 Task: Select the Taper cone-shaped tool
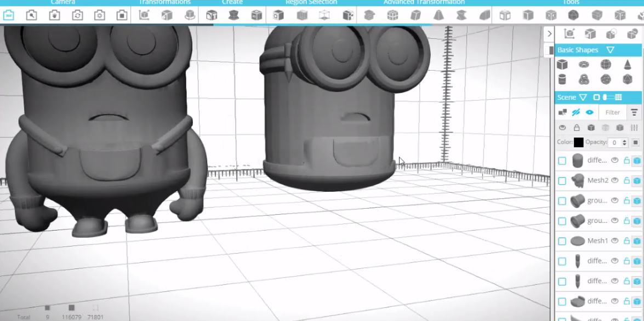click(x=438, y=15)
